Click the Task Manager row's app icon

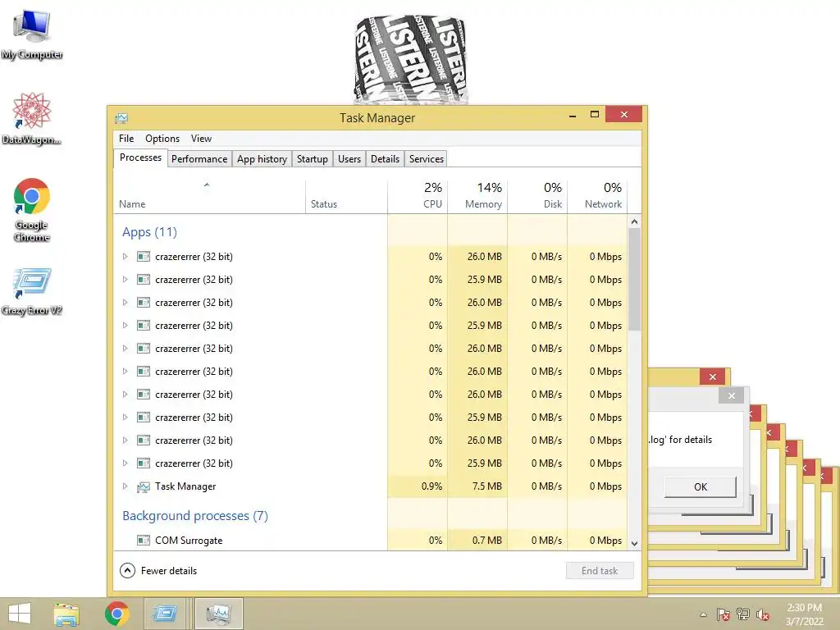pyautogui.click(x=143, y=486)
